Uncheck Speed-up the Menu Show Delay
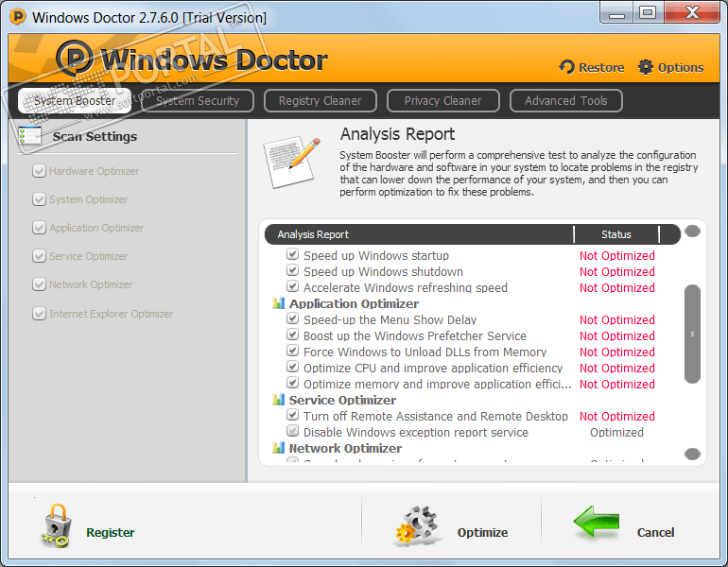 tap(292, 318)
